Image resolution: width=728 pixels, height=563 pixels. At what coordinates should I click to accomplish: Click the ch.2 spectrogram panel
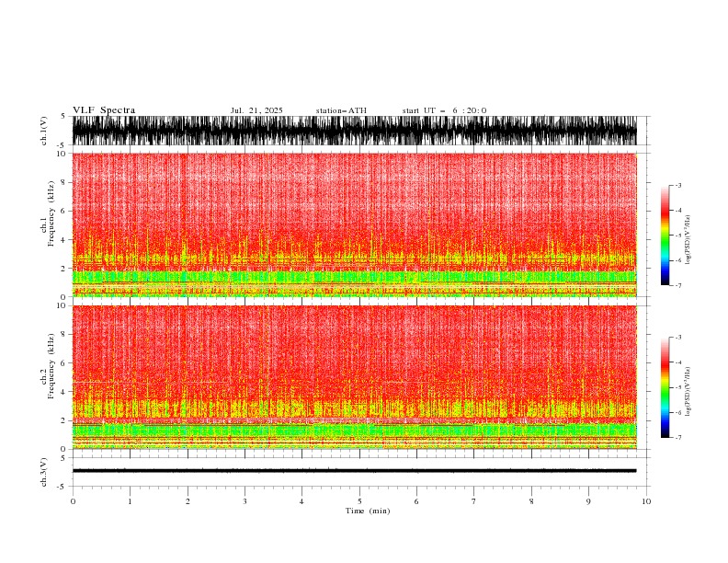pos(354,377)
